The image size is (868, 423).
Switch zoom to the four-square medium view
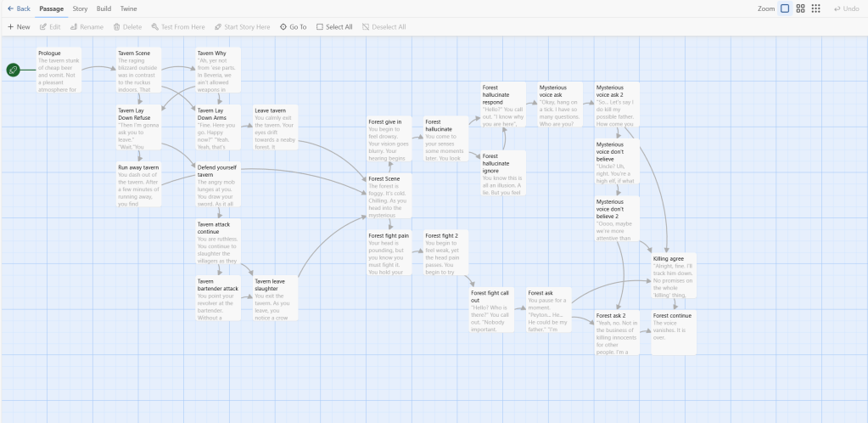click(x=800, y=8)
